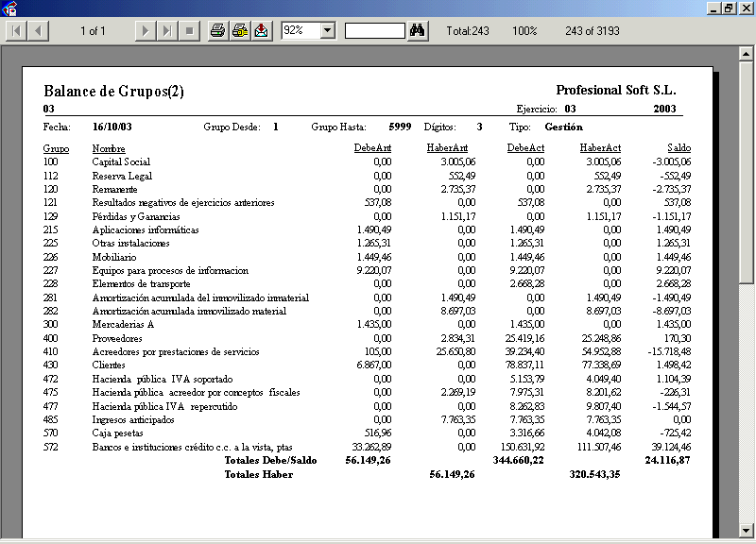Open the 92% zoom dropdown

328,31
